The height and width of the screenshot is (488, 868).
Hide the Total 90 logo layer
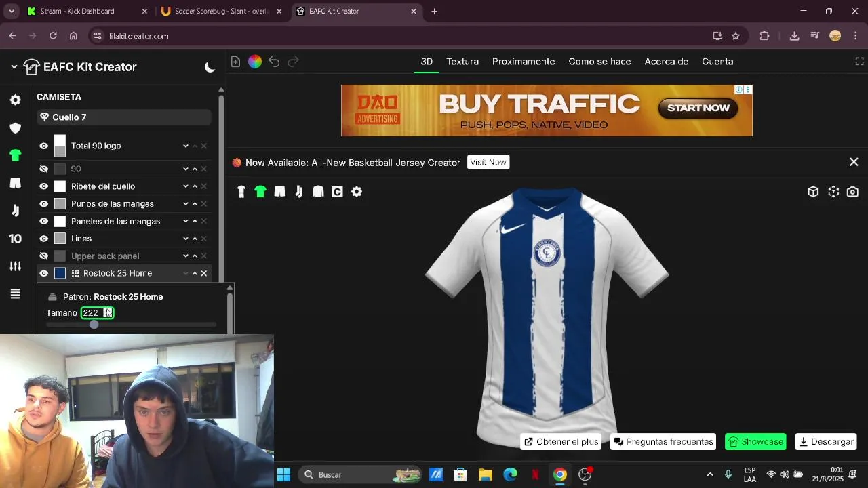[44, 146]
